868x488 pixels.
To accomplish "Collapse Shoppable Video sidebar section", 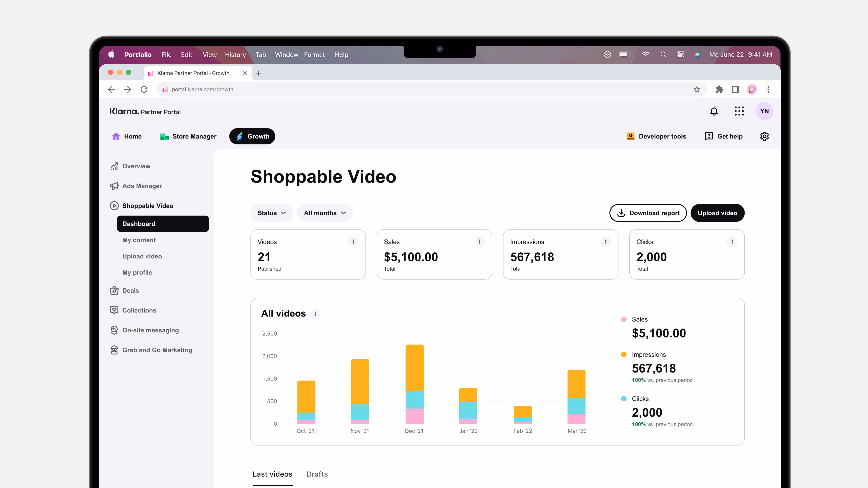I will [142, 206].
